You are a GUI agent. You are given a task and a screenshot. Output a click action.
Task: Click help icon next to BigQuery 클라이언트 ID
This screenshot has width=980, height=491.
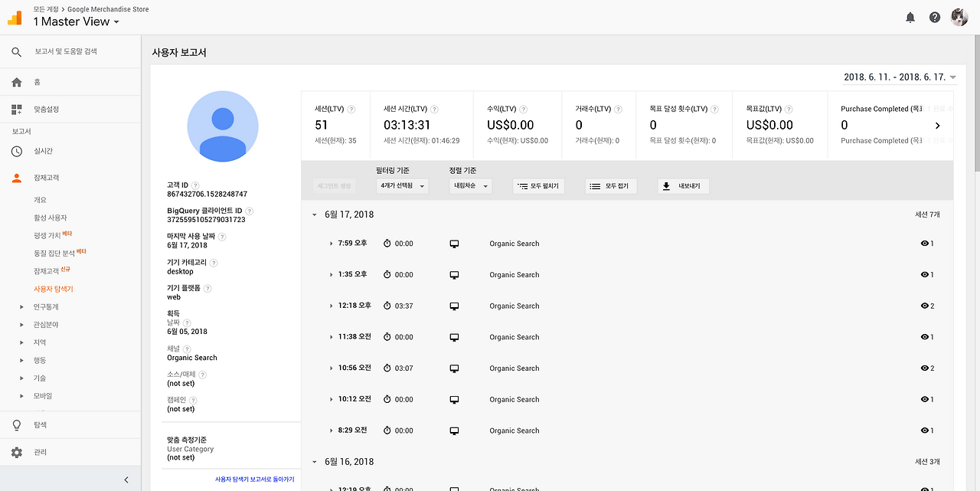pyautogui.click(x=249, y=211)
